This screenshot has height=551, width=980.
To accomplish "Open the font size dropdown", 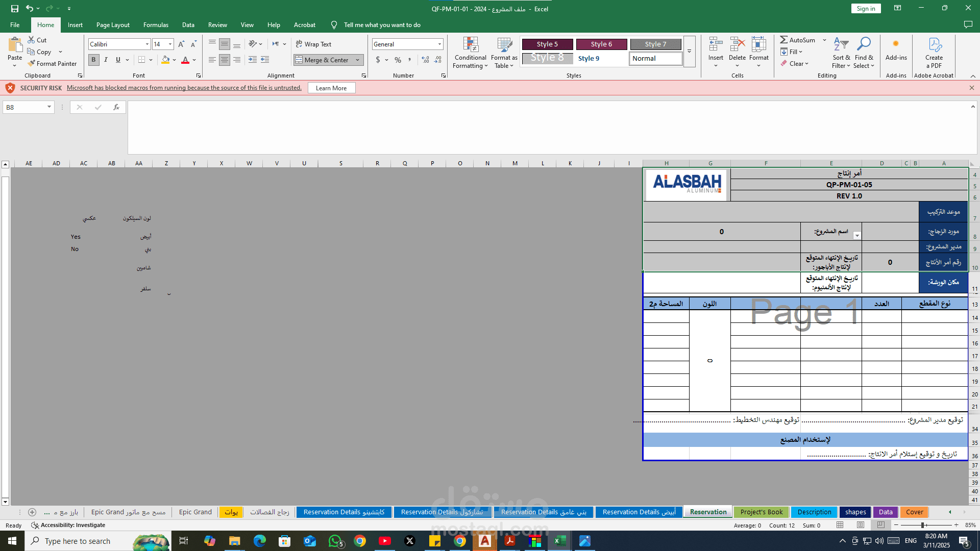I will click(170, 44).
